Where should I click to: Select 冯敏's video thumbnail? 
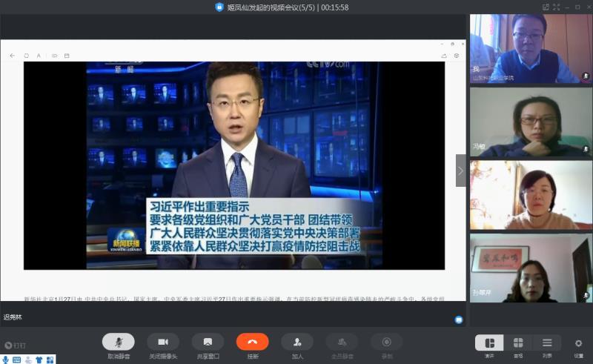(531, 122)
